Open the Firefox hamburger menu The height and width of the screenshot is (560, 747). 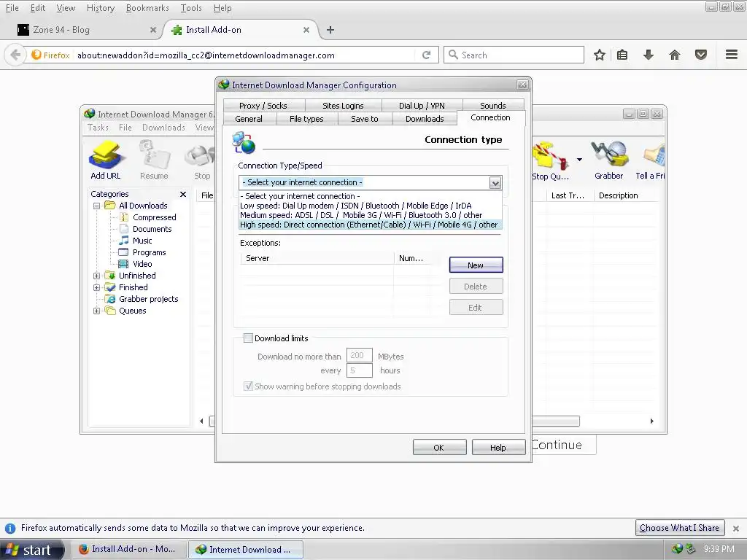click(x=731, y=55)
